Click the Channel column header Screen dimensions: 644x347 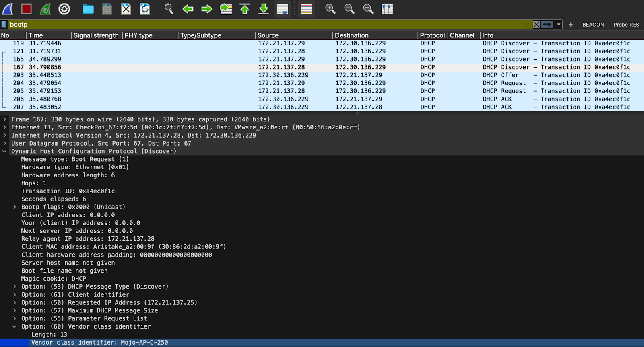(x=464, y=35)
